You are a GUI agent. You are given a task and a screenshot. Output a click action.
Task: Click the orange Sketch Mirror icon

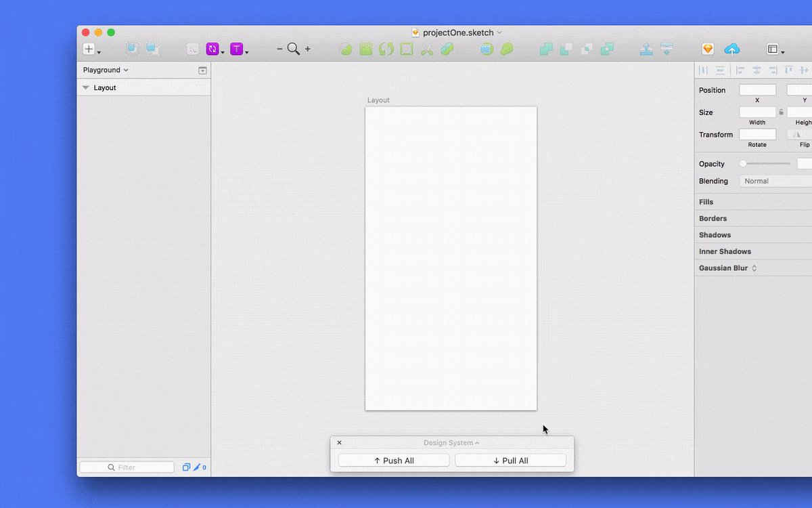(x=708, y=49)
